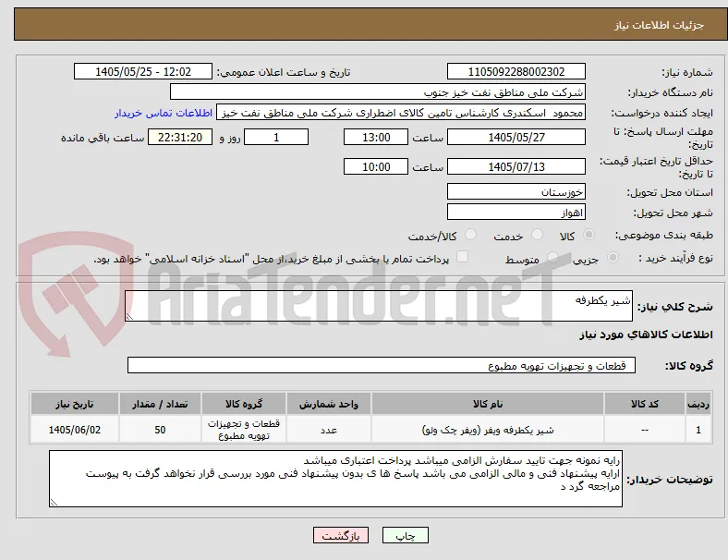The height and width of the screenshot is (560, 728).
Task: Click the goods group cell in table row
Action: click(244, 430)
